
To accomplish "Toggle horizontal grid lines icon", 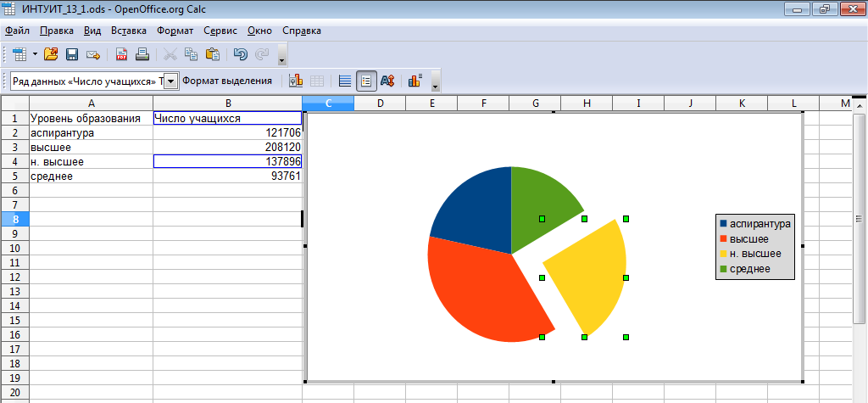I will click(345, 81).
